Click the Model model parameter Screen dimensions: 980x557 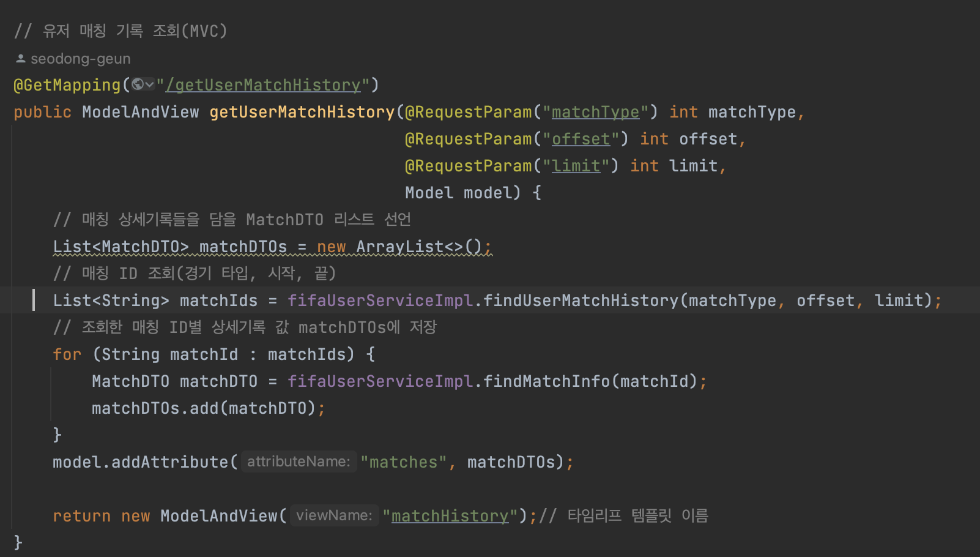[462, 193]
